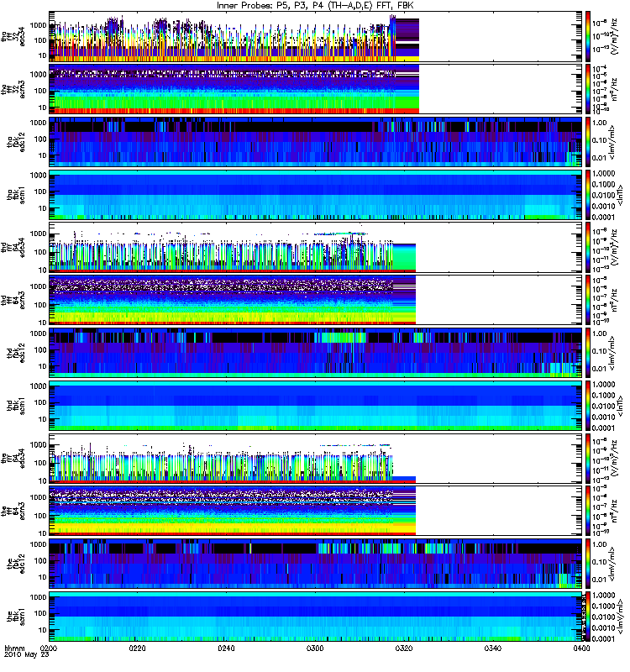Click the 'thd fff 64 scm3' y-axis label

pyautogui.click(x=13, y=300)
